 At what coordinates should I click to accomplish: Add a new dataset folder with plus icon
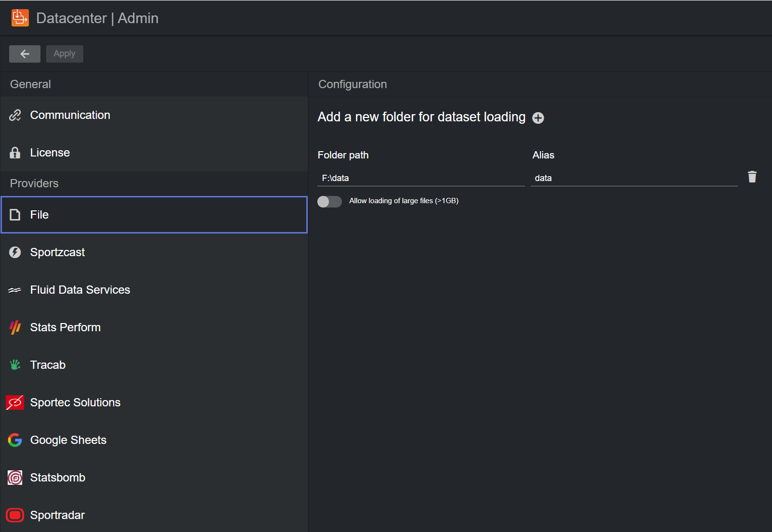(538, 118)
